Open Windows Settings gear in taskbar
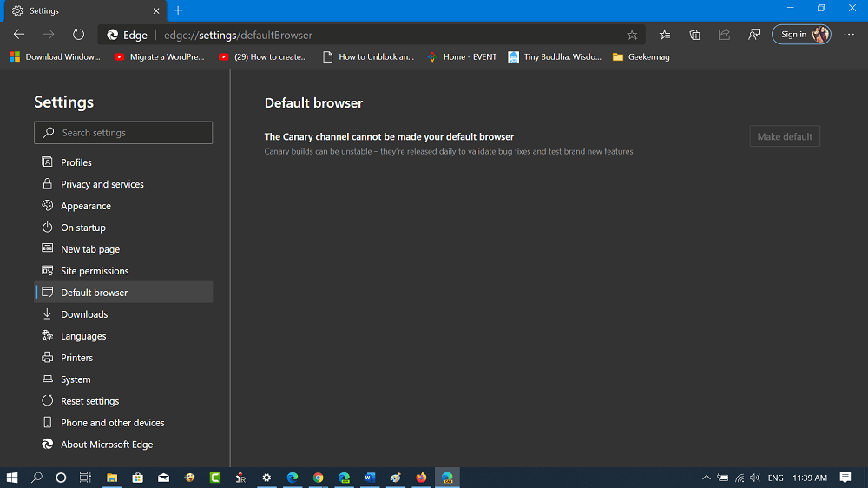 [266, 478]
